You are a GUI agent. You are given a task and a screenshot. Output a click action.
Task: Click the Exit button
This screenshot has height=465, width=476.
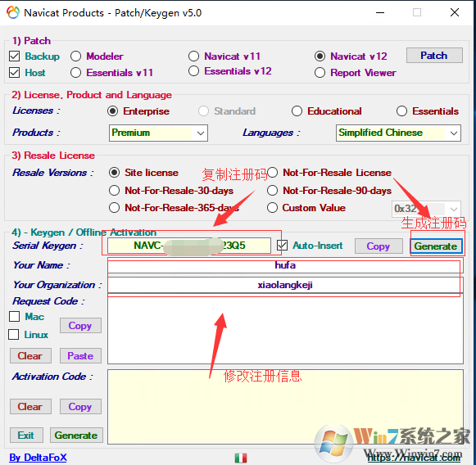click(x=26, y=436)
